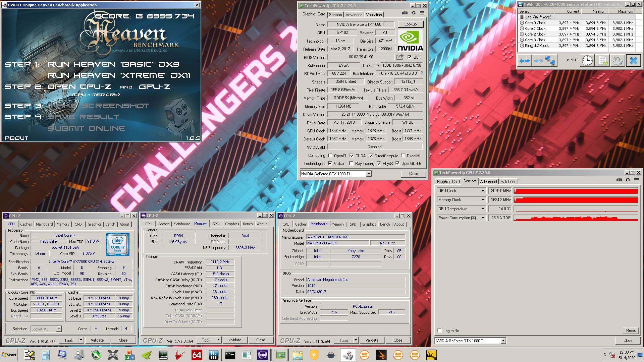Take GPU-Z screenshot with camera icon (Graphics Card window)

[x=405, y=13]
